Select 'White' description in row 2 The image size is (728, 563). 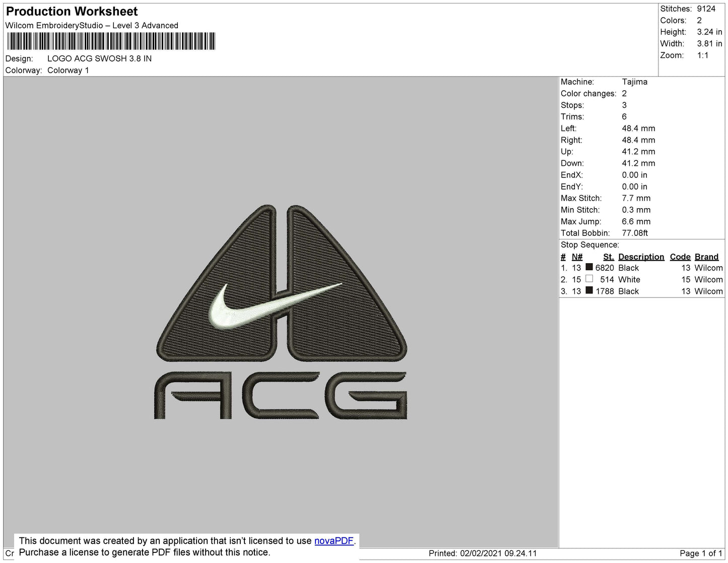pos(629,279)
